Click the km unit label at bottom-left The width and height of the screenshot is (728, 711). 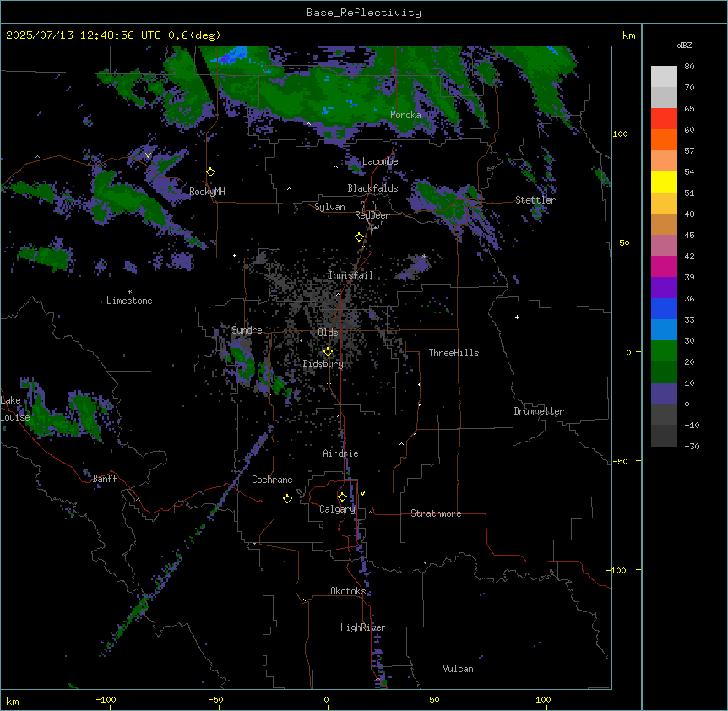(x=13, y=701)
